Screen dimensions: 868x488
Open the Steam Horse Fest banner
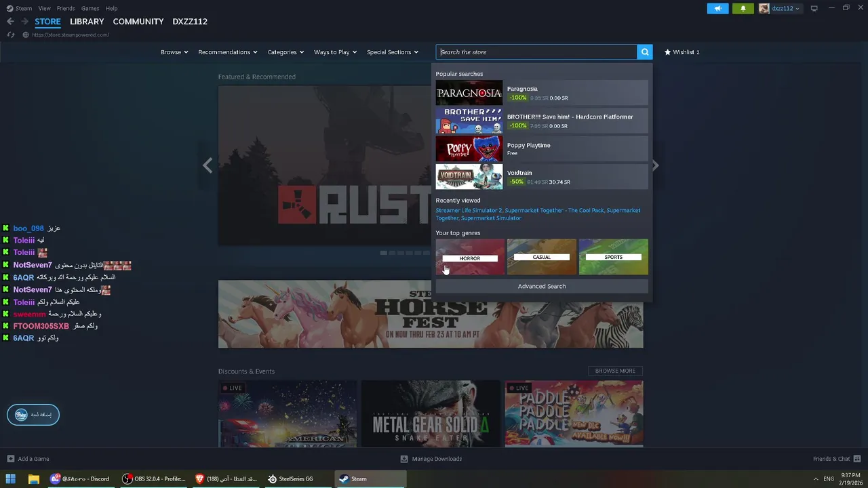pyautogui.click(x=431, y=314)
